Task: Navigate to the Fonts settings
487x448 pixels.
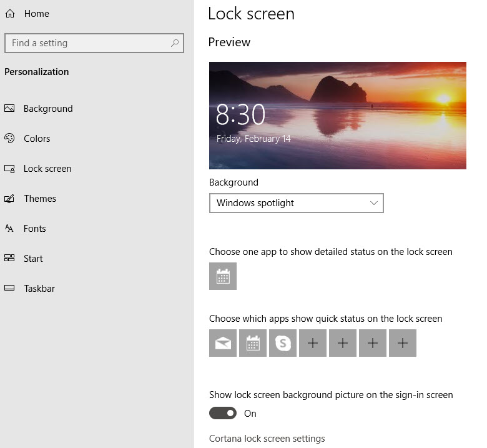Action: click(34, 229)
